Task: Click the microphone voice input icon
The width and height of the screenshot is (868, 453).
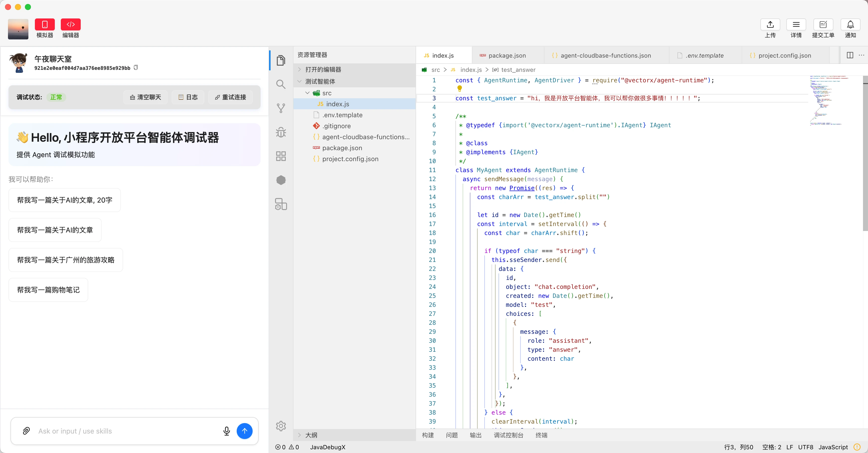Action: click(226, 431)
